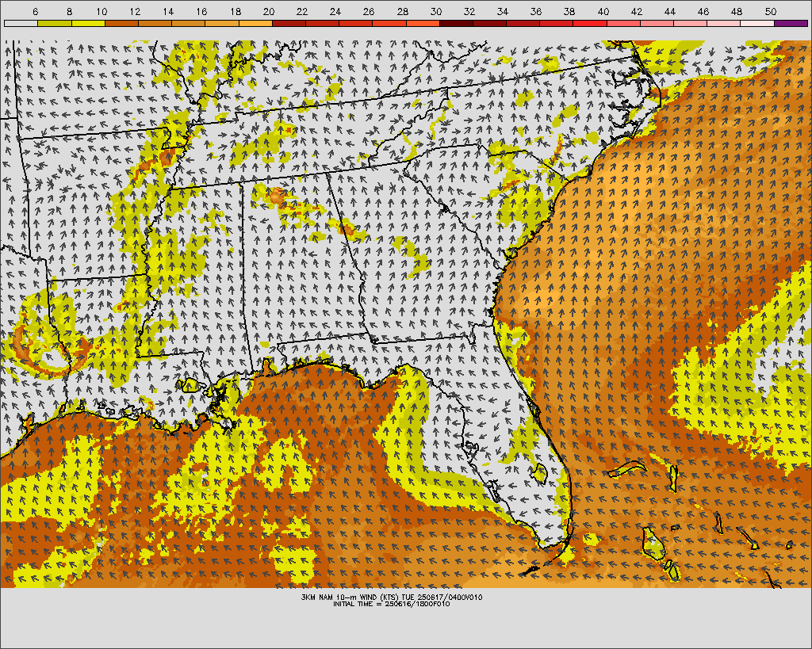812x649 pixels.
Task: Click the dark orange swatch between 10 and 12
Action: 121,23
